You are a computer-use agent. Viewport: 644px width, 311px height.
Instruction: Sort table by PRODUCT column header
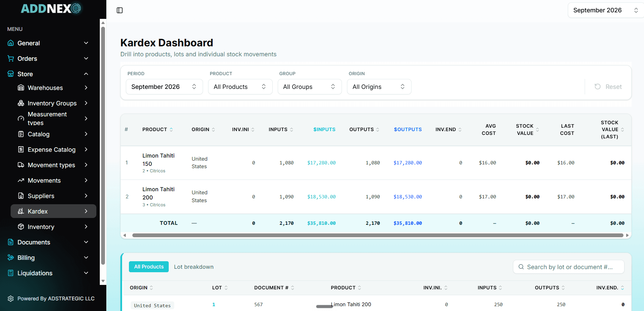(x=157, y=129)
